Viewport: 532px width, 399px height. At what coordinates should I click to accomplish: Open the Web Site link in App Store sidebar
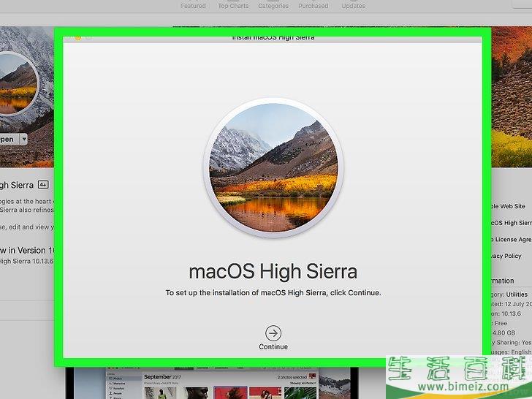509,206
